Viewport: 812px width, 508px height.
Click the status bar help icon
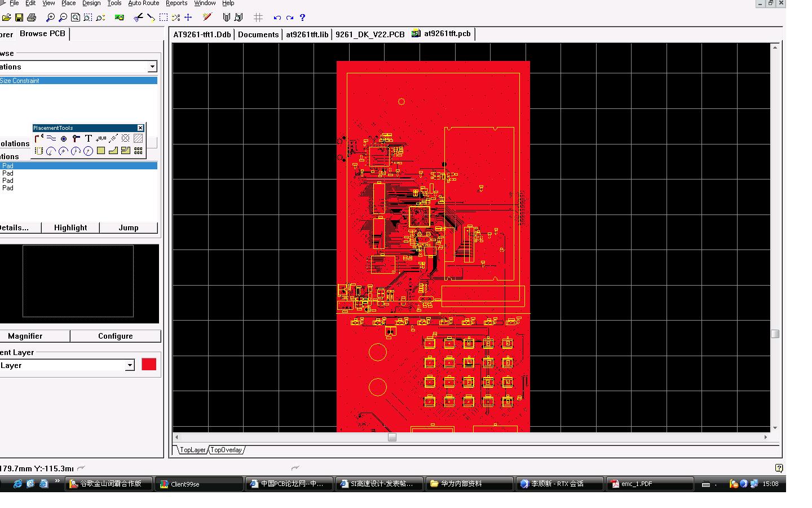click(x=779, y=468)
